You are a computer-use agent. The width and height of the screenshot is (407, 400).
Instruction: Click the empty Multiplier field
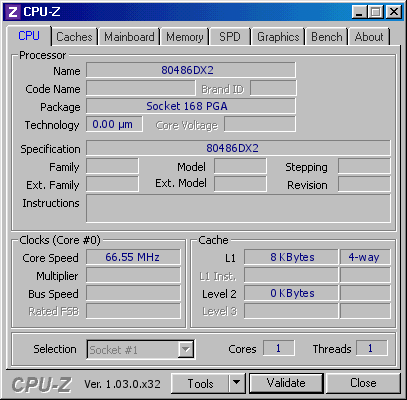pos(133,275)
